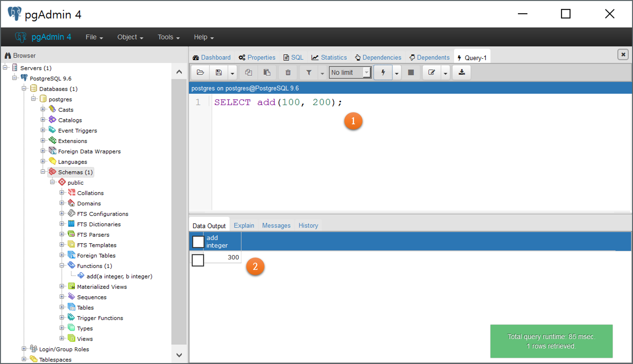Open the Filter options dropdown arrow

click(322, 73)
